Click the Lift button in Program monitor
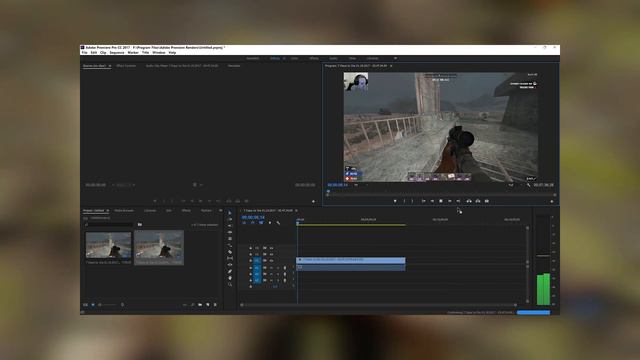Viewport: 640px width, 360px height. click(x=469, y=201)
